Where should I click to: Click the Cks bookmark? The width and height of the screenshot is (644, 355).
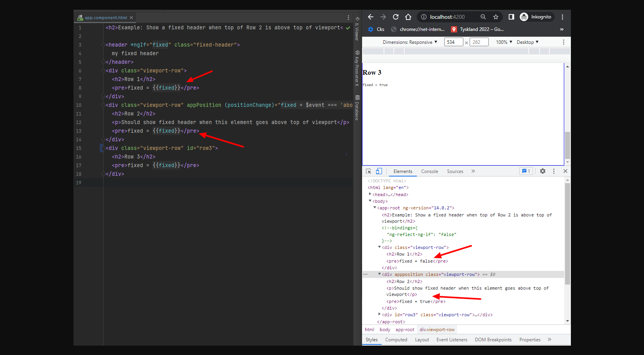pyautogui.click(x=381, y=29)
